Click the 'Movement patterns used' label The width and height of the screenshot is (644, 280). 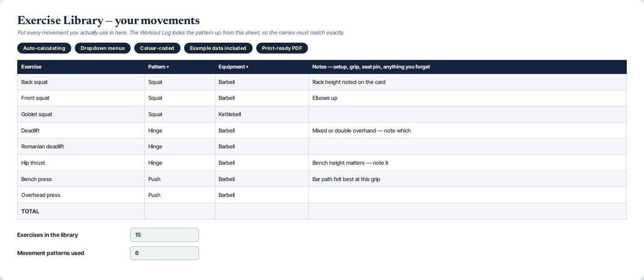[51, 253]
